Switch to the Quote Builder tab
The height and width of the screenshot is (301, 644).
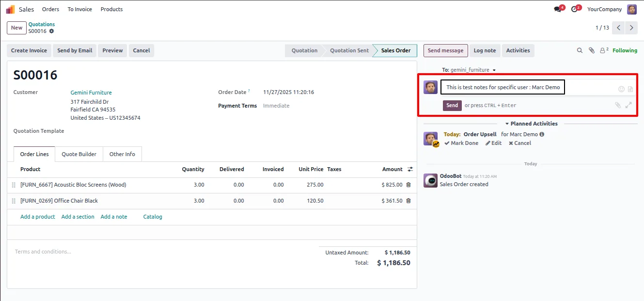coord(79,154)
